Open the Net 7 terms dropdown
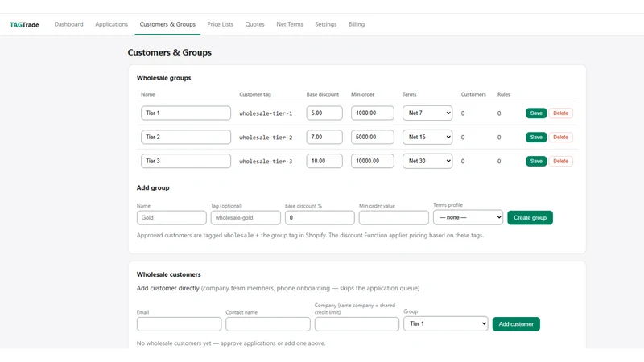Screen dimensions: 644x362 (x=427, y=113)
